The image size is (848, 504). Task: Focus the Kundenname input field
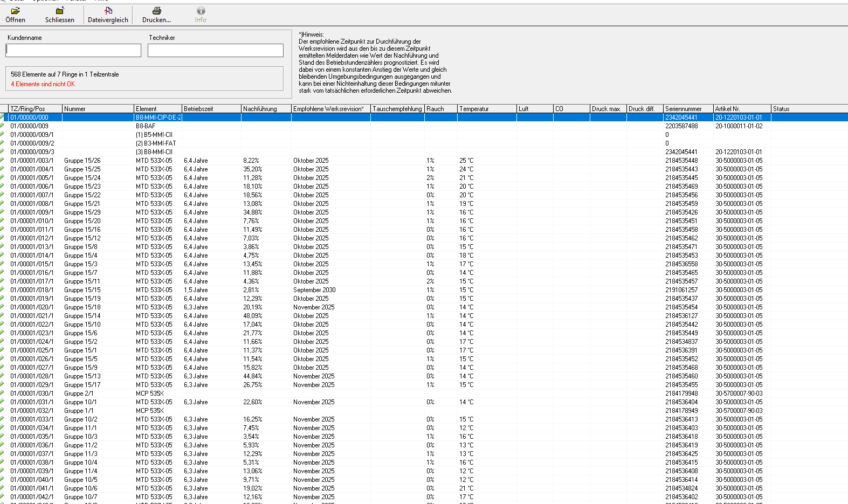[x=73, y=50]
